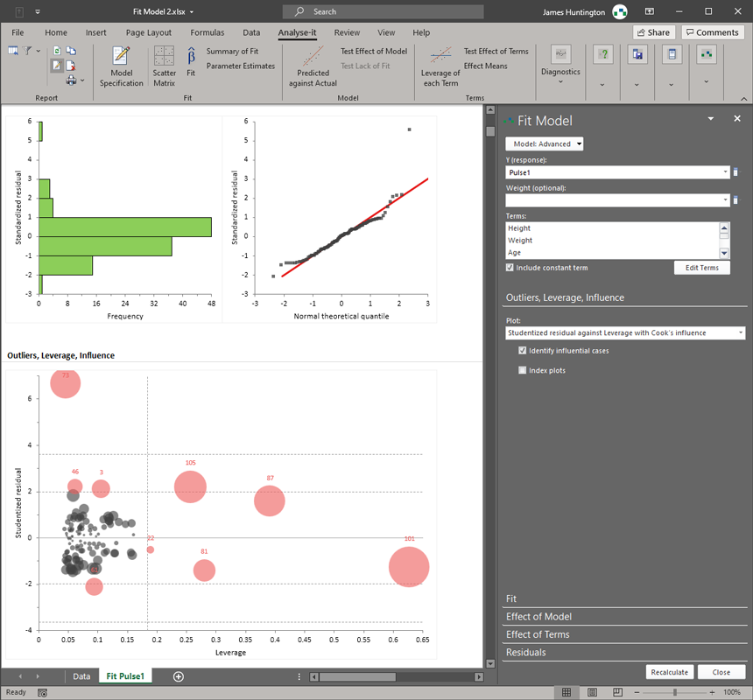Add a new sheet with plus icon
This screenshot has width=753, height=700.
[x=179, y=676]
